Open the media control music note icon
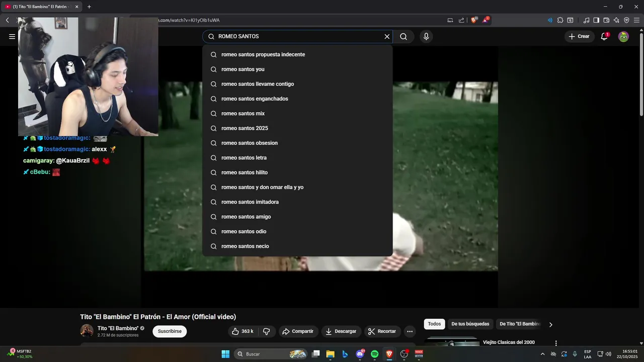Screen dimensions: 644x362 point(586,20)
